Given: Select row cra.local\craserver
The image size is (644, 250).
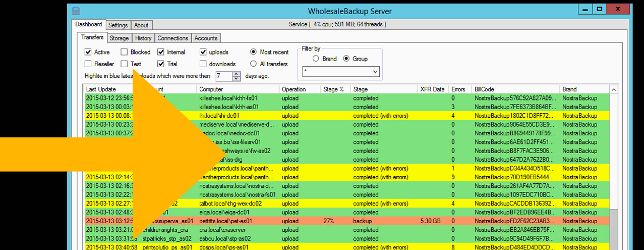Looking at the screenshot, I should click(x=346, y=230).
